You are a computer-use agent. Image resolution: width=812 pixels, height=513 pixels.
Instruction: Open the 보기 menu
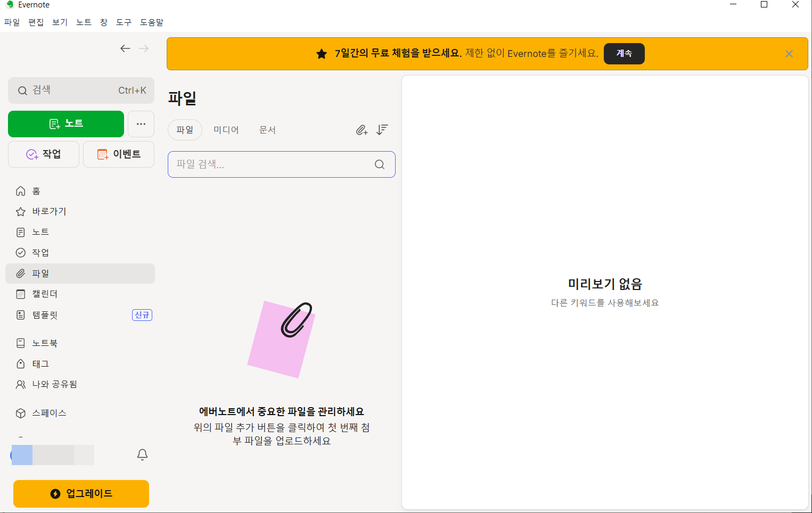coord(60,22)
